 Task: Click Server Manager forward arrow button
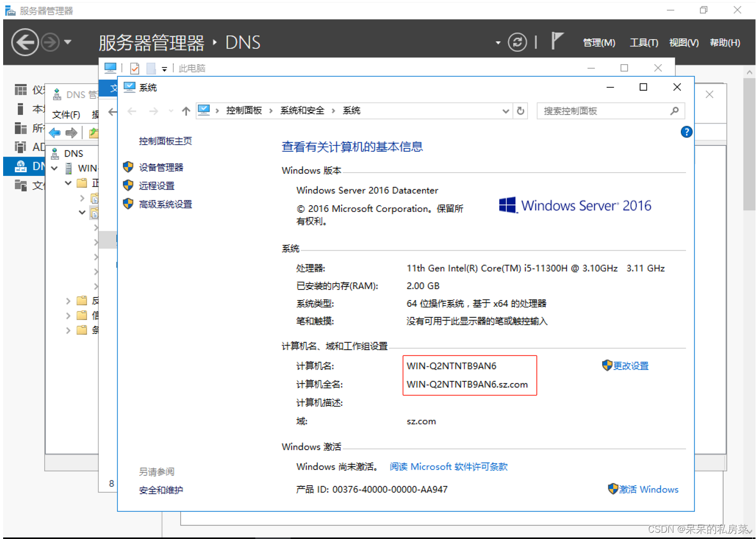click(50, 42)
